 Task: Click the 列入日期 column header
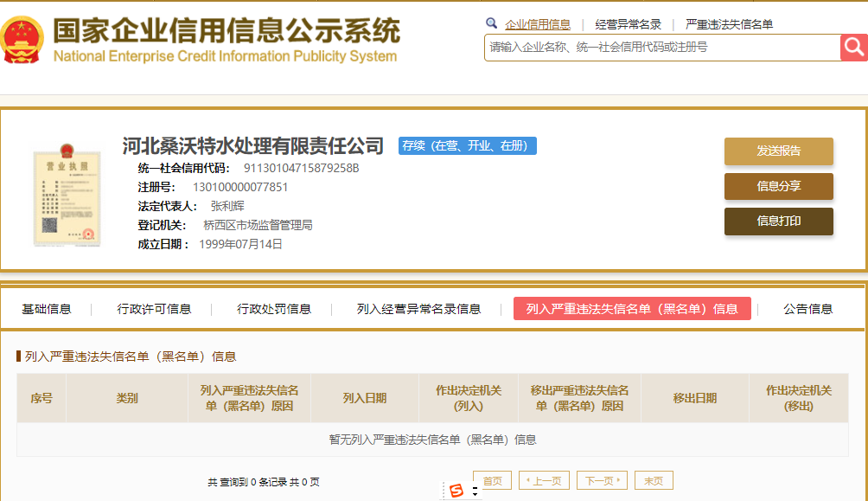(x=365, y=399)
